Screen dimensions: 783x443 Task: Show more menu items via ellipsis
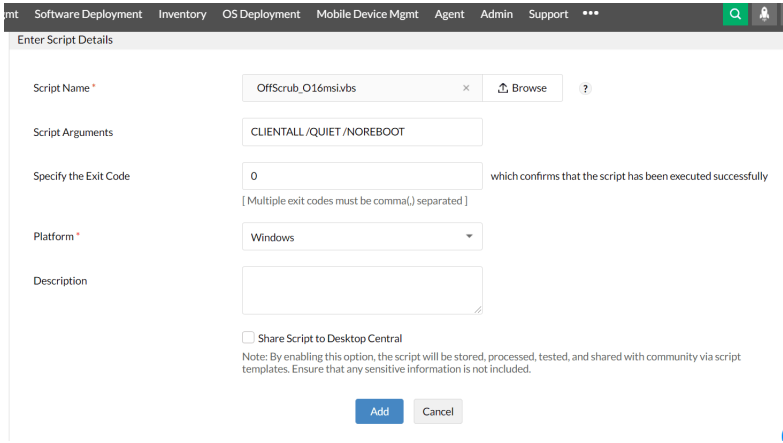[x=590, y=14]
